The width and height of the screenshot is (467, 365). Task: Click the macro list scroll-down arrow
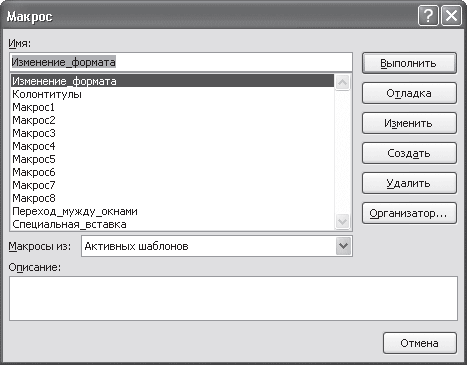pos(343,221)
